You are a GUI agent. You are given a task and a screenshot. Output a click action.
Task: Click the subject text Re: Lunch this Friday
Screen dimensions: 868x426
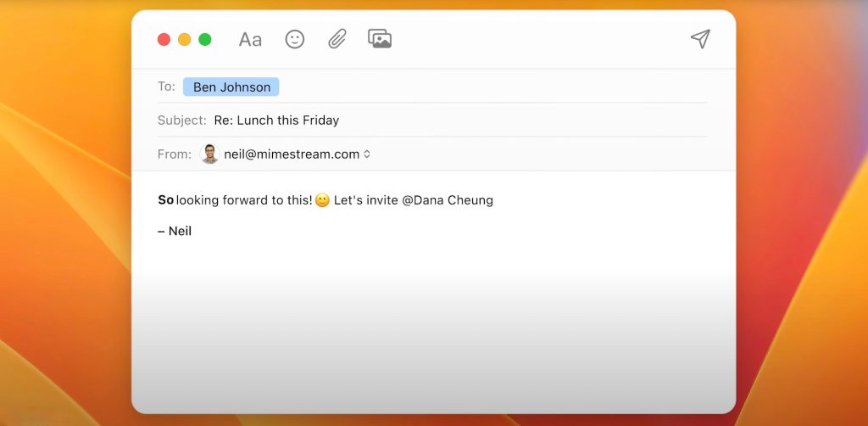tap(276, 121)
